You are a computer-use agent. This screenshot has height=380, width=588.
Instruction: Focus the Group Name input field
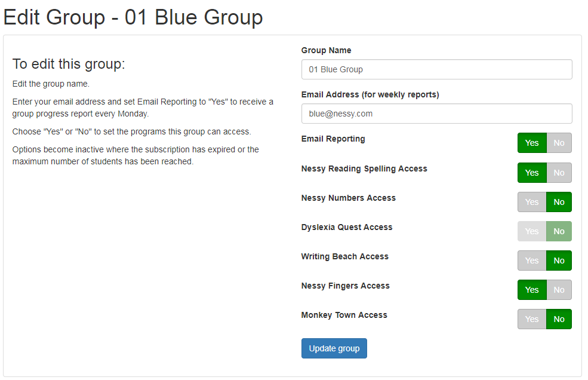coord(436,69)
